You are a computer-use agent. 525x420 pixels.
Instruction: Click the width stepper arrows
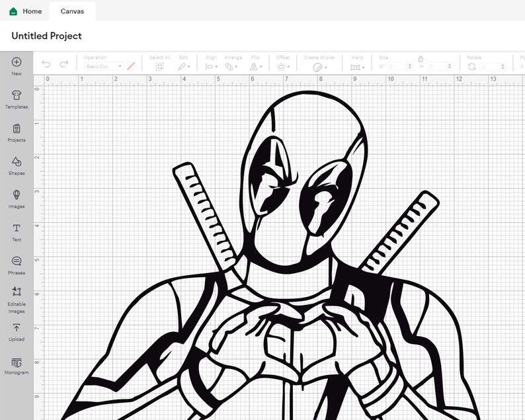(410, 66)
